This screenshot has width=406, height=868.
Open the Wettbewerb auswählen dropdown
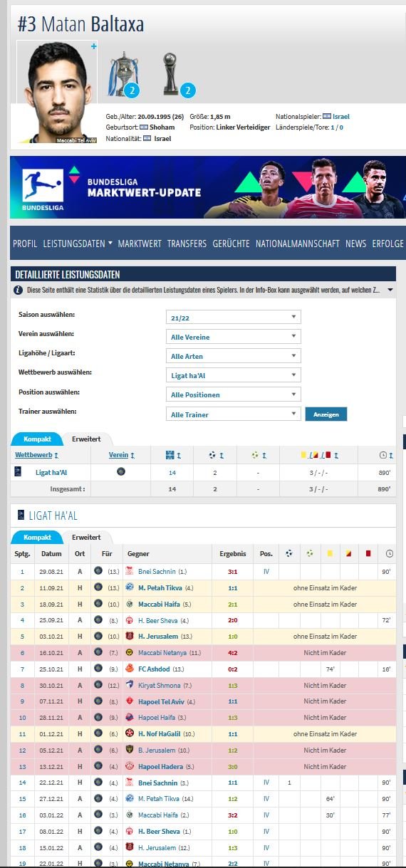[233, 375]
